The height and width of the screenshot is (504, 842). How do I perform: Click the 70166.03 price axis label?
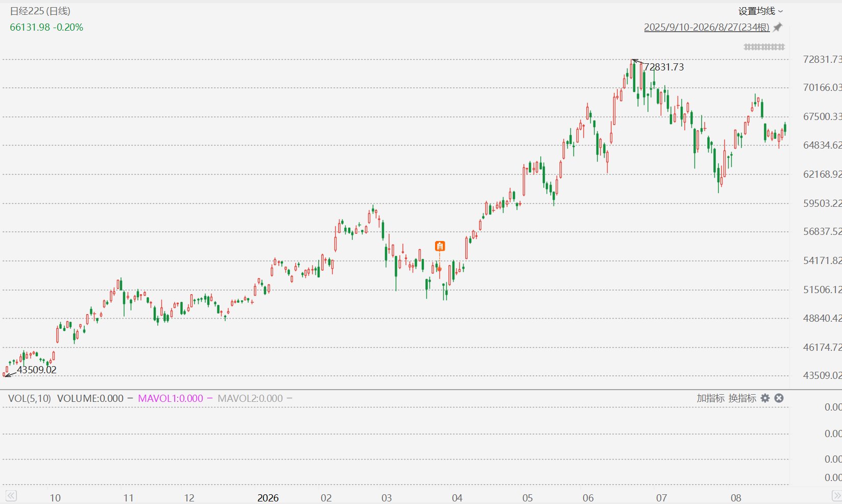[822, 87]
